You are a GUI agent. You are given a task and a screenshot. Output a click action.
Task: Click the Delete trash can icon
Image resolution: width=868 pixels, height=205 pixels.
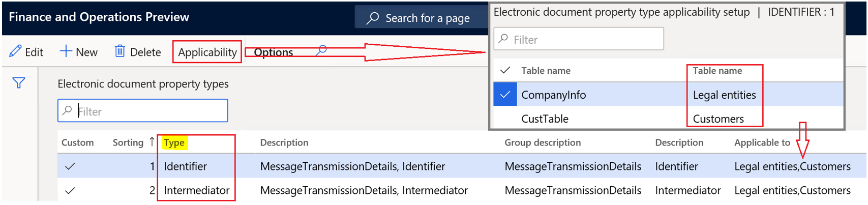pyautogui.click(x=119, y=51)
